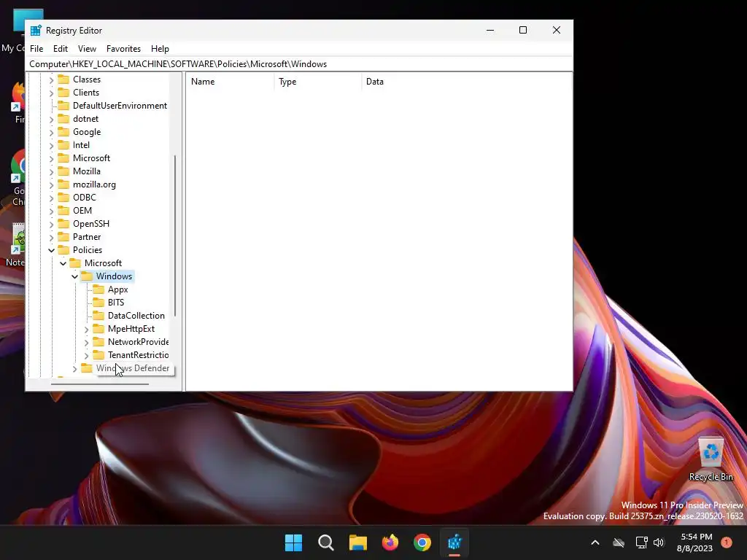Select the Classes folder icon
747x560 pixels.
(63, 79)
